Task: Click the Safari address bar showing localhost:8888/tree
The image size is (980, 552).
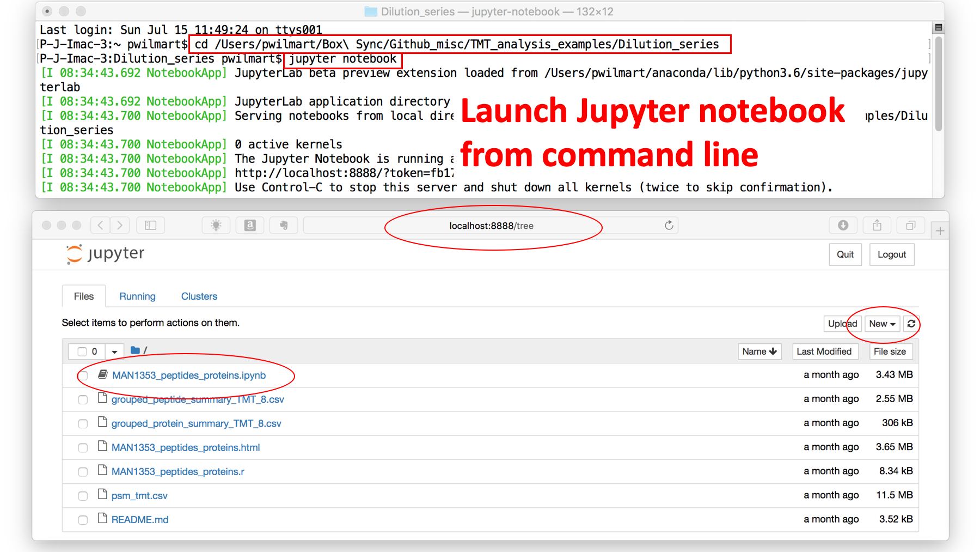Action: [x=491, y=226]
